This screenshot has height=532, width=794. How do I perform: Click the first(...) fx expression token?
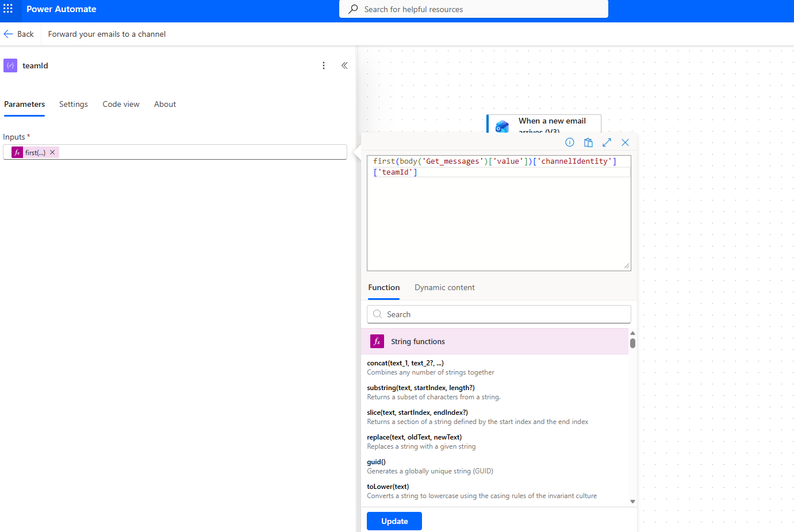click(32, 152)
